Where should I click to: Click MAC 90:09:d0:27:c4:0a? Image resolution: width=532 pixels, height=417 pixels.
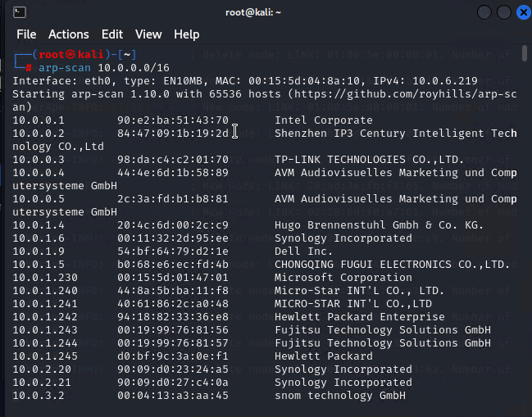pos(173,383)
